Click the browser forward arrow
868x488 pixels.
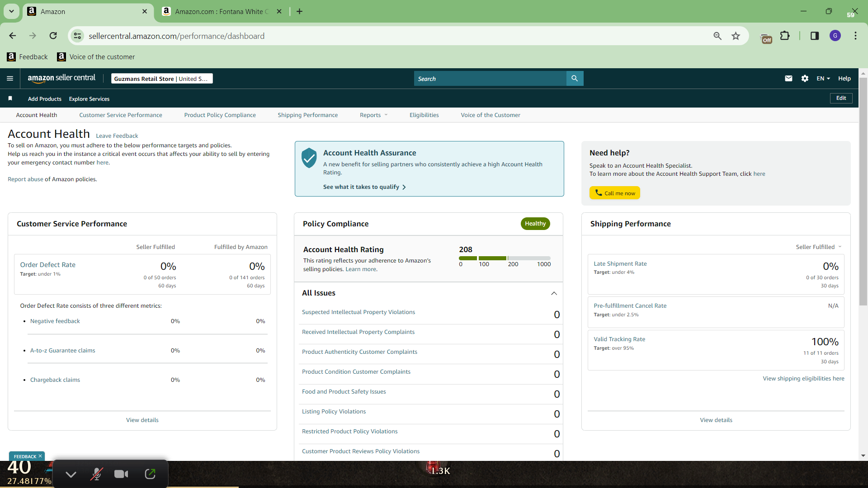[33, 36]
